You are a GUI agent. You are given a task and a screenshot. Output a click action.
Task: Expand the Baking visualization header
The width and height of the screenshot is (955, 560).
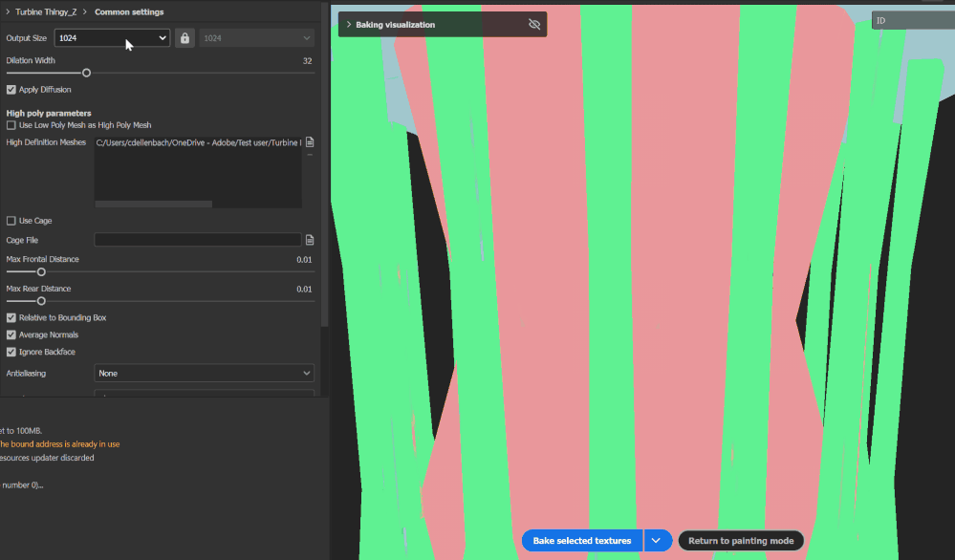coord(350,24)
